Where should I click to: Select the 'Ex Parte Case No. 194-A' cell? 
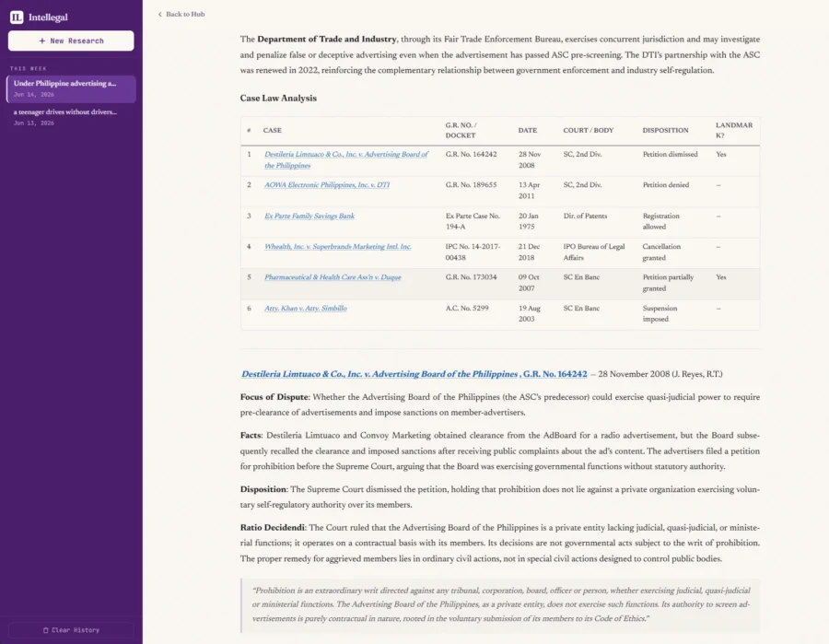[x=473, y=221]
